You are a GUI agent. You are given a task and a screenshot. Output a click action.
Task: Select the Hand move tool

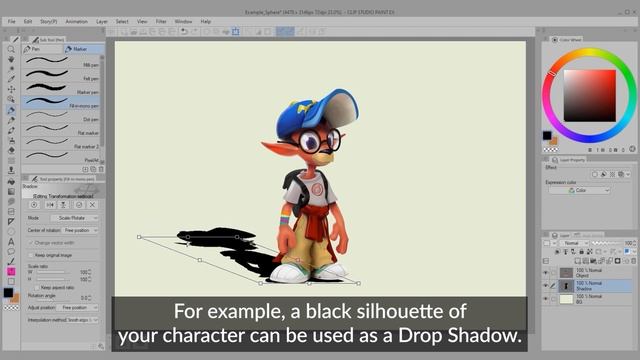click(11, 60)
